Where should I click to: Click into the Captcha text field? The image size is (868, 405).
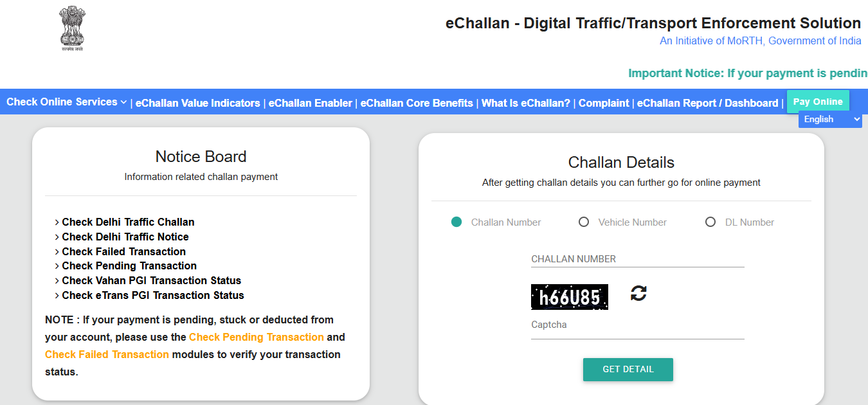637,325
